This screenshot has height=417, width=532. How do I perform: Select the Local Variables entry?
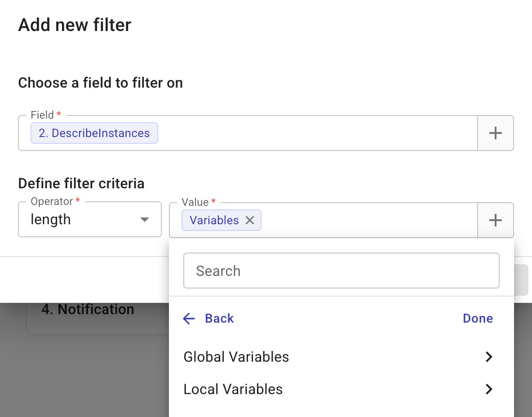(233, 389)
